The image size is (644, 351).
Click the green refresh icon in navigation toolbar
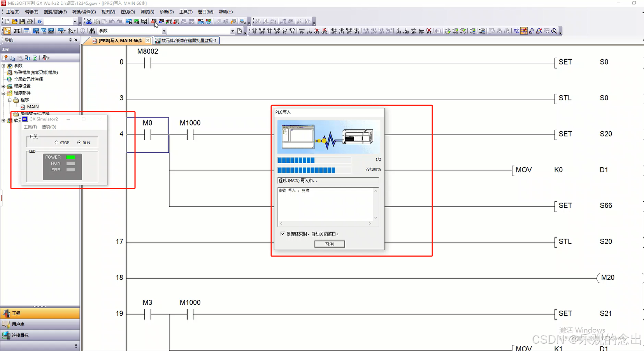(x=35, y=58)
